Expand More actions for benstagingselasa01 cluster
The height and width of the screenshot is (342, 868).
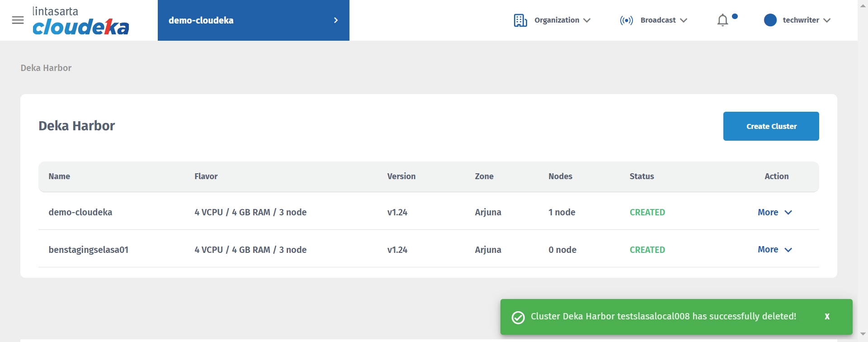coord(775,250)
